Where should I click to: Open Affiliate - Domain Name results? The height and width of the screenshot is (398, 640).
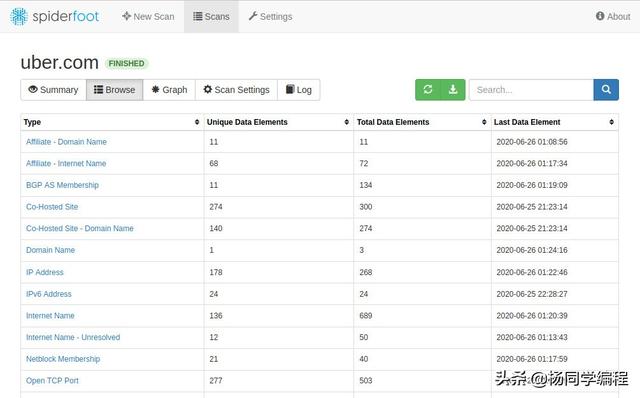tap(66, 142)
